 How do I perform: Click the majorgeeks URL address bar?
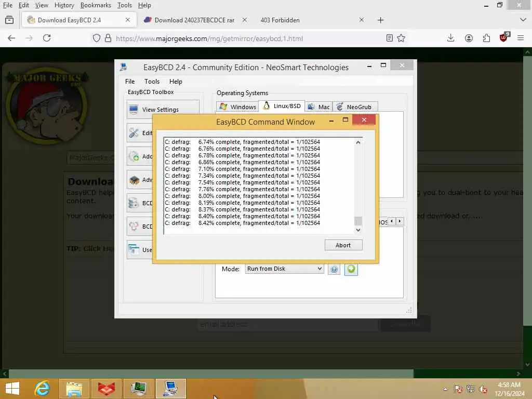point(209,38)
